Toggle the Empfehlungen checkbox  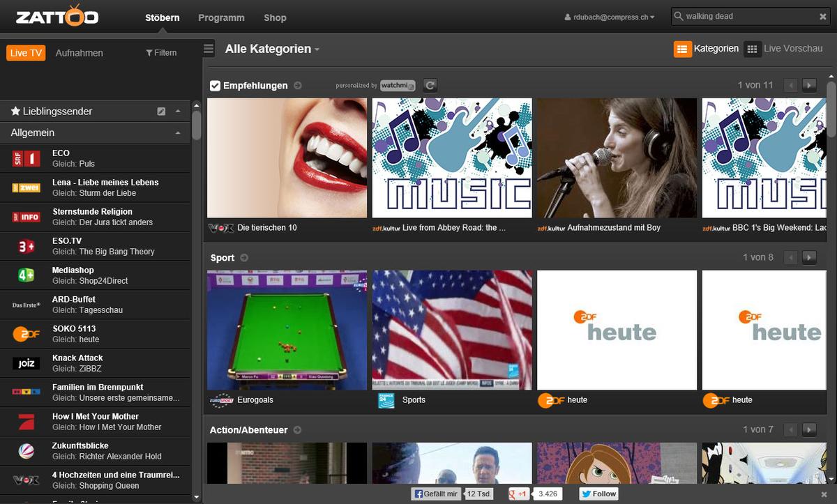[216, 86]
